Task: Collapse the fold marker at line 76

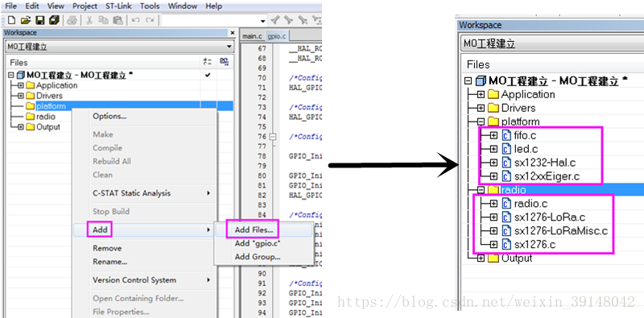Action: click(x=273, y=136)
